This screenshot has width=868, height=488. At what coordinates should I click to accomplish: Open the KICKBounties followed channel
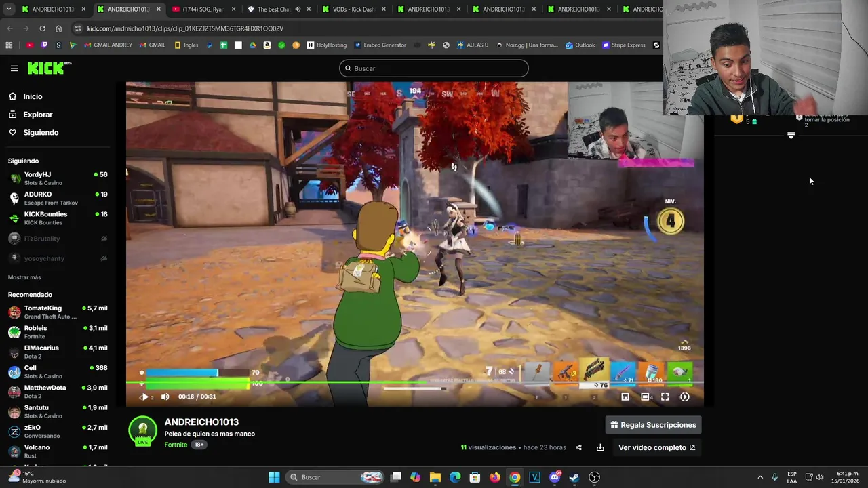pyautogui.click(x=58, y=218)
